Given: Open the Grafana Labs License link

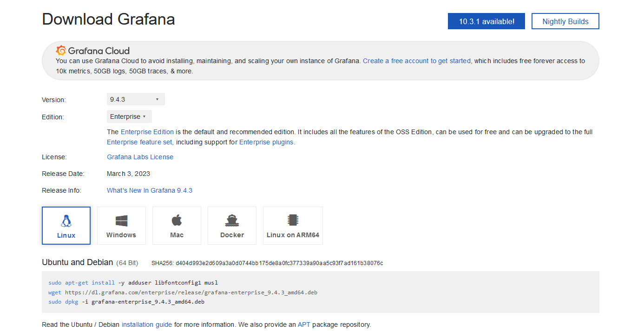Looking at the screenshot, I should pyautogui.click(x=140, y=157).
